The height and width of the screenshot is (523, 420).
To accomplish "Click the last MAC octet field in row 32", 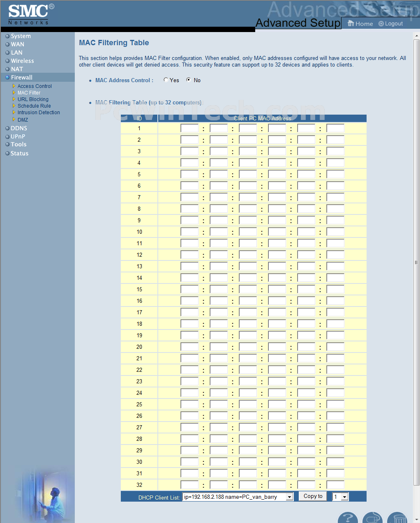I will point(335,485).
